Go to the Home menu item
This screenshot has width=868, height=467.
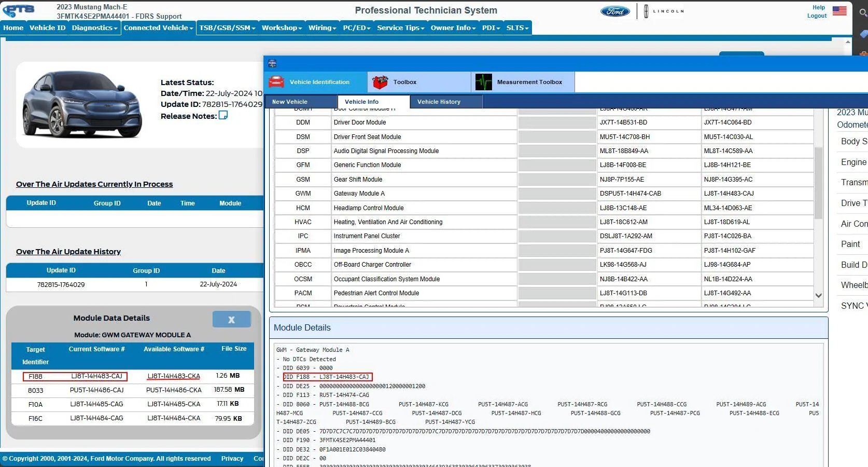tap(13, 28)
